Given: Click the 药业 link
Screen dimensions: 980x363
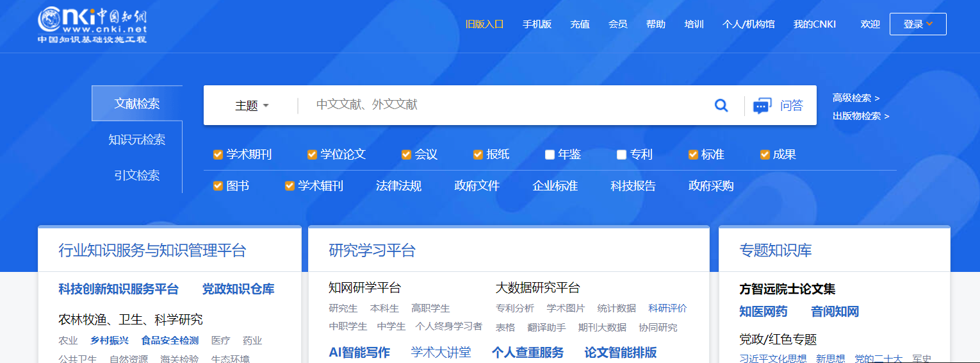Looking at the screenshot, I should click(252, 341).
